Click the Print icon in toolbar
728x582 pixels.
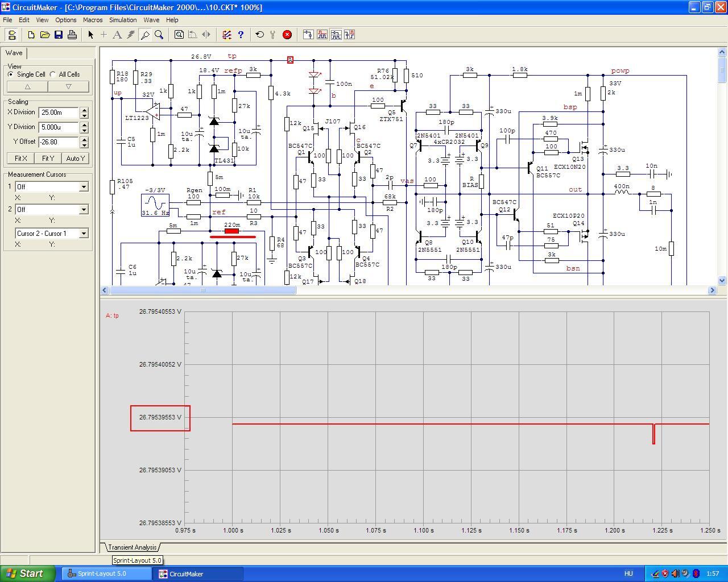(x=72, y=35)
